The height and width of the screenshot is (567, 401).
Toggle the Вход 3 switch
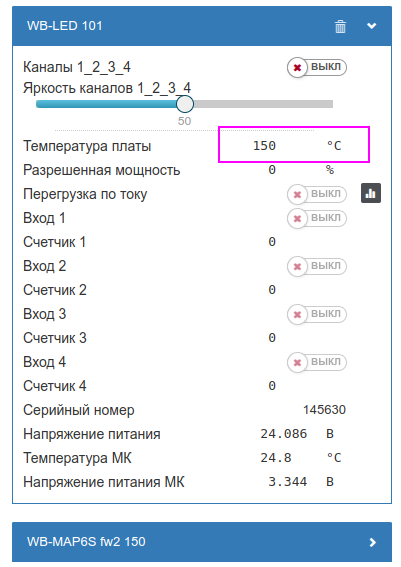click(317, 314)
